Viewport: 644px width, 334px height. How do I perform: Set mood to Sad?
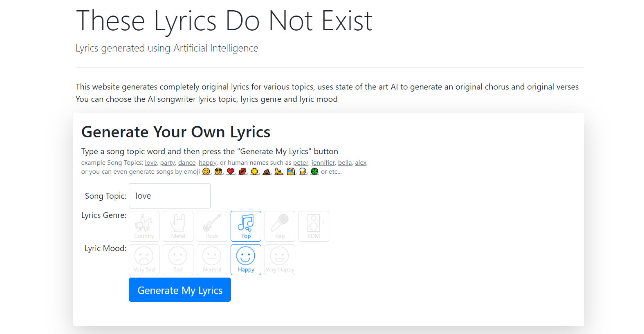178,260
